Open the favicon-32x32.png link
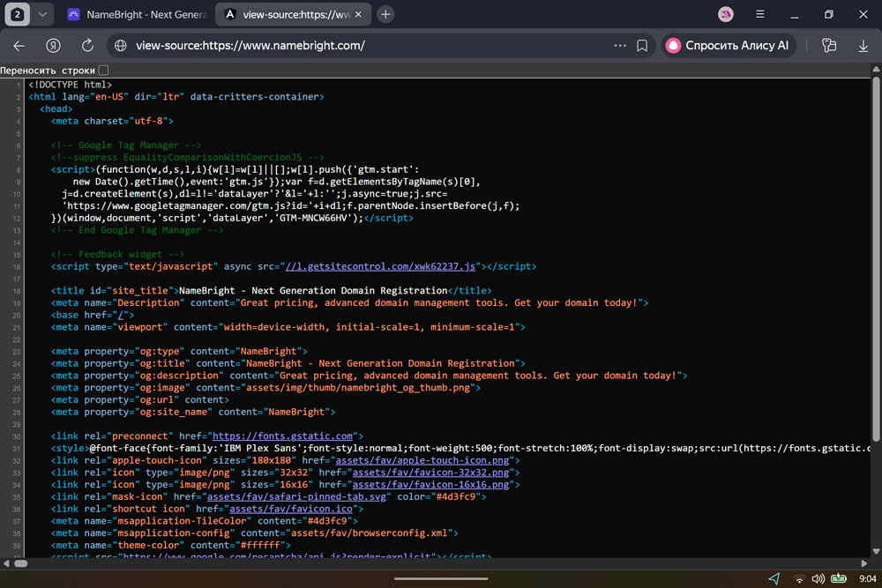 pyautogui.click(x=430, y=473)
